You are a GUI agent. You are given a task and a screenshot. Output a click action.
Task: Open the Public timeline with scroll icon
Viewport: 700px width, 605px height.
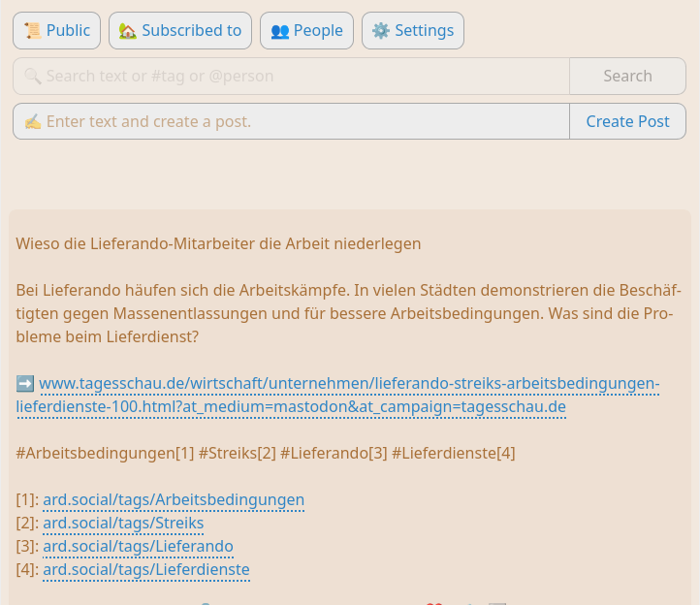point(56,30)
